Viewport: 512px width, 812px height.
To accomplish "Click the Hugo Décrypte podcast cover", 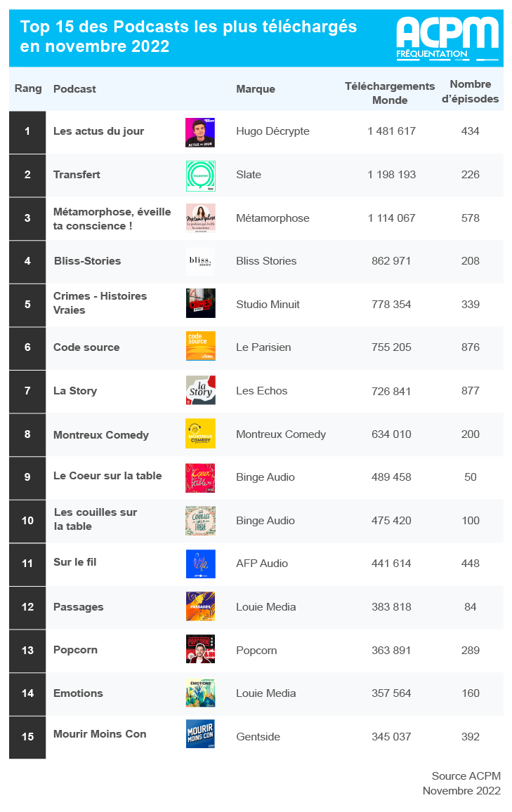I will pos(201,133).
